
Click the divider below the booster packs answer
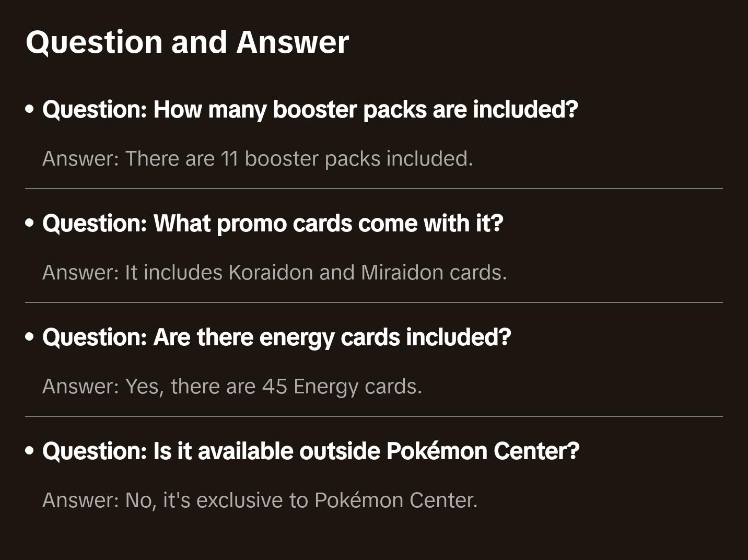click(374, 189)
